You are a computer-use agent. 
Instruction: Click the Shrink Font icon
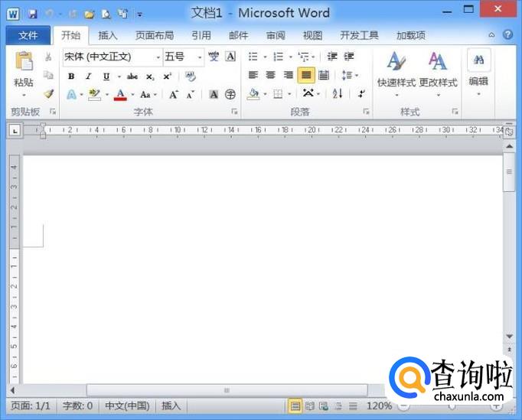click(191, 95)
